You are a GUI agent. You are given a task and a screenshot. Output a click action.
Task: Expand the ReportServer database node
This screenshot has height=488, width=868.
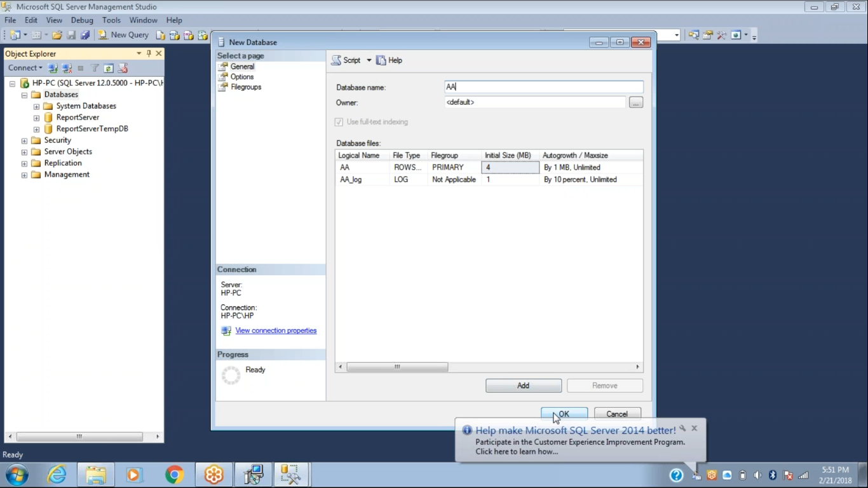(x=36, y=118)
